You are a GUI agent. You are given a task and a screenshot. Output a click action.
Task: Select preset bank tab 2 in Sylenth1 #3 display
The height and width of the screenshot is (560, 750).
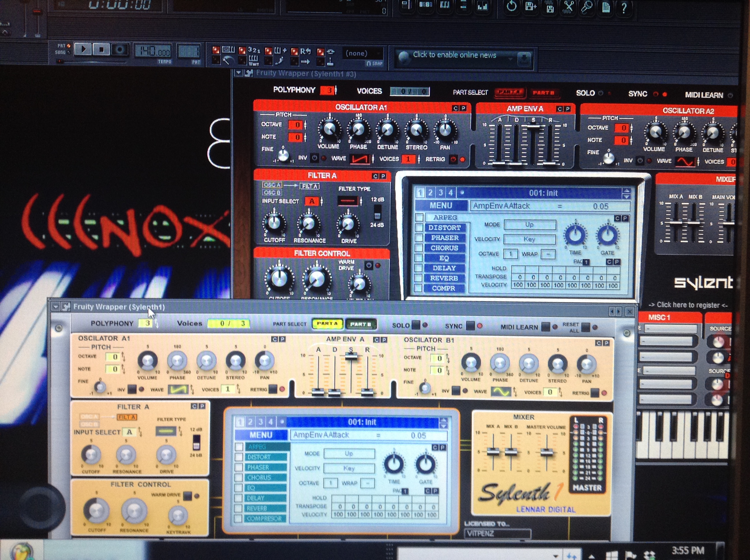tap(430, 193)
